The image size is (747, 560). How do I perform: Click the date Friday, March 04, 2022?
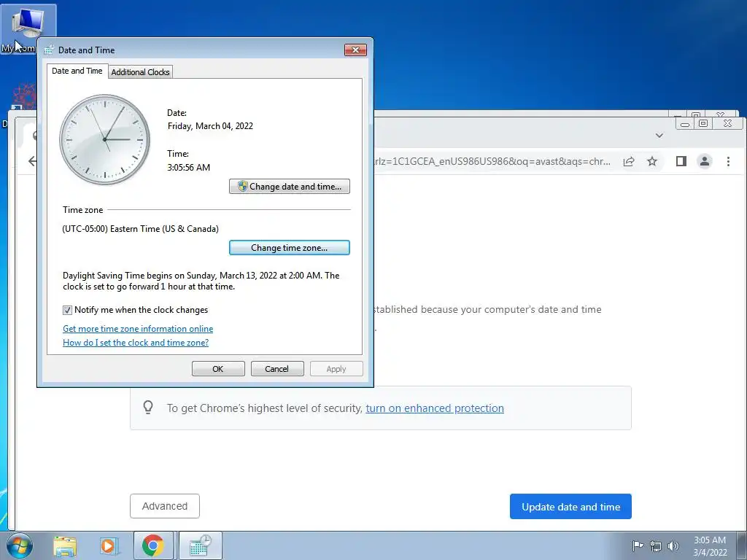click(210, 125)
